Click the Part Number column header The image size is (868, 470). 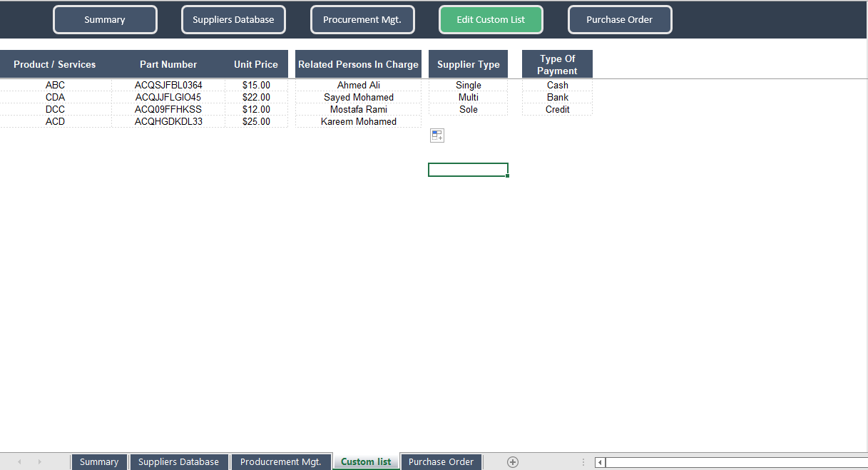[168, 63]
